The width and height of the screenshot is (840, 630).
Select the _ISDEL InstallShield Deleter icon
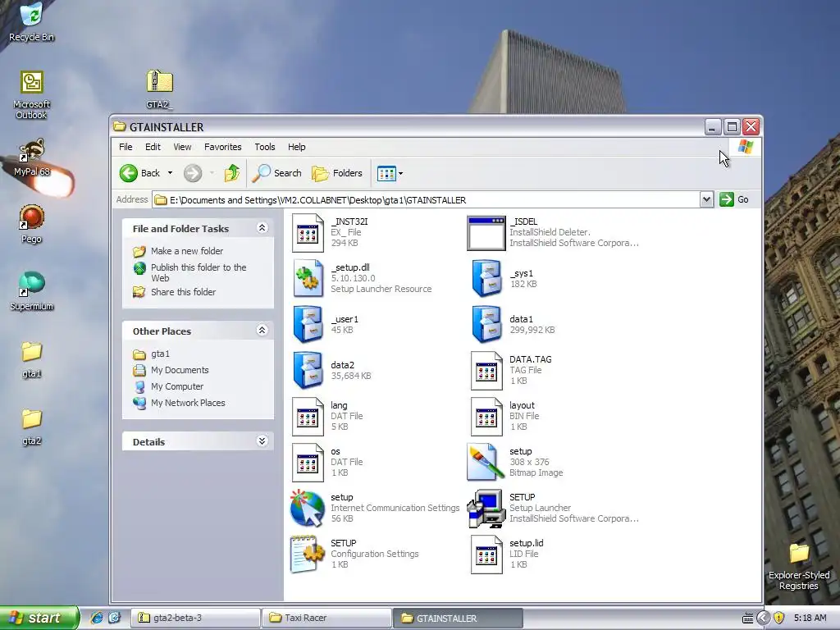click(486, 233)
